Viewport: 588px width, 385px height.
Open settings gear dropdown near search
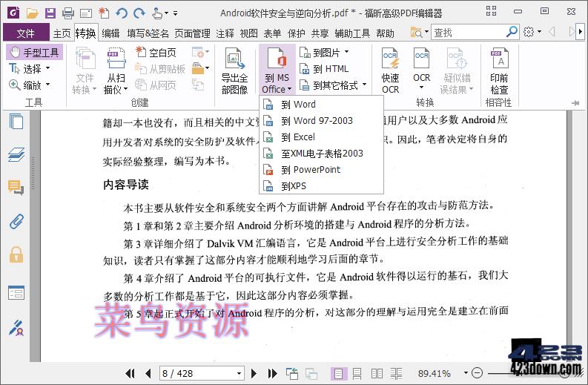pyautogui.click(x=532, y=33)
